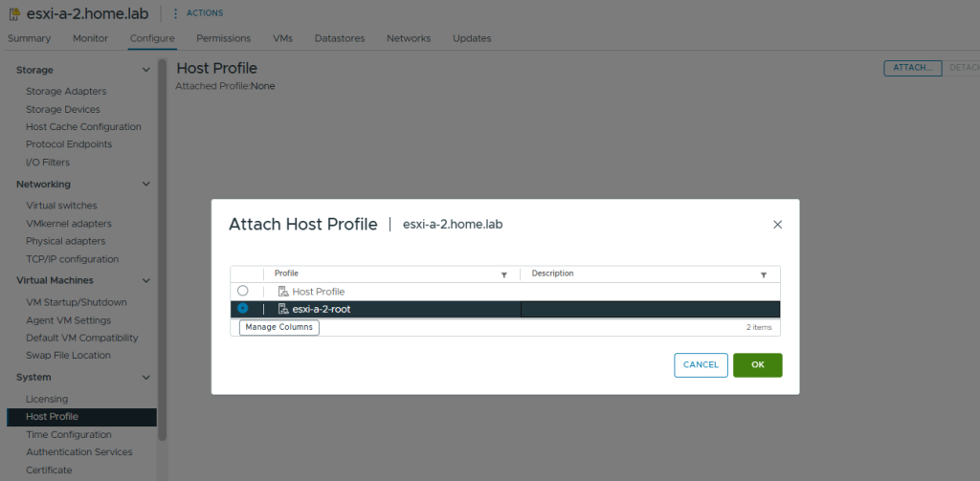Viewport: 980px width, 481px height.
Task: Click the esxi-a-2-root row's profile icon
Action: click(282, 309)
